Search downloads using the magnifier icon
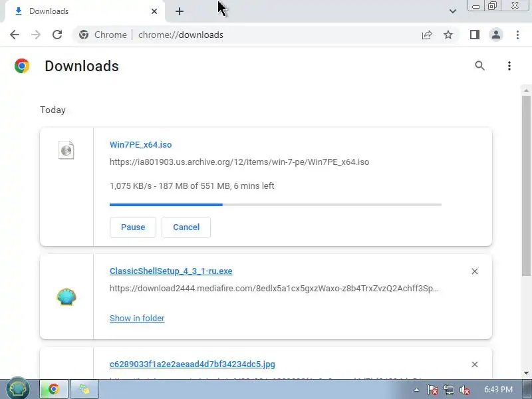Viewport: 532px width, 399px height. [x=479, y=65]
